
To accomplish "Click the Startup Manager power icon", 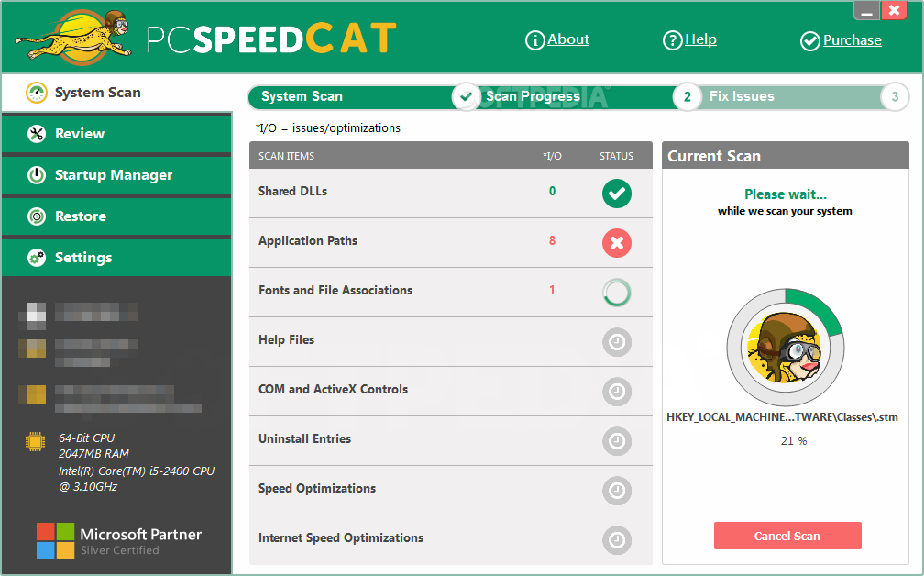I will 37,175.
